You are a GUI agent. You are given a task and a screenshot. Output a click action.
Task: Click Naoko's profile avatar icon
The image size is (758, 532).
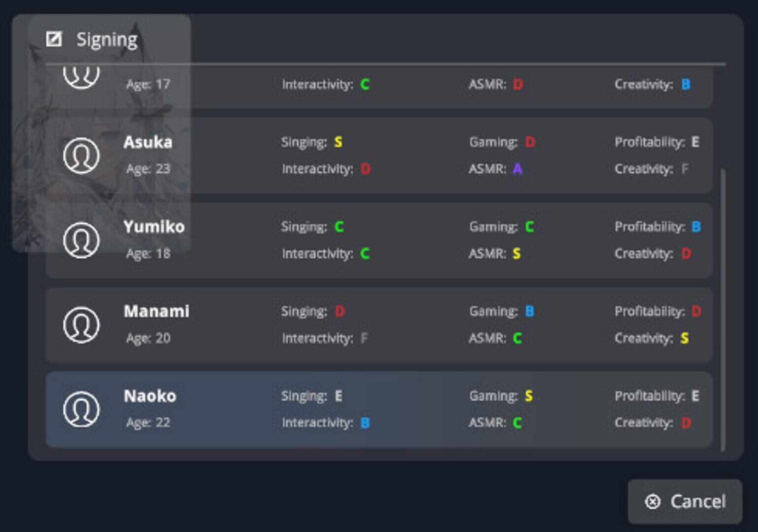pyautogui.click(x=81, y=409)
